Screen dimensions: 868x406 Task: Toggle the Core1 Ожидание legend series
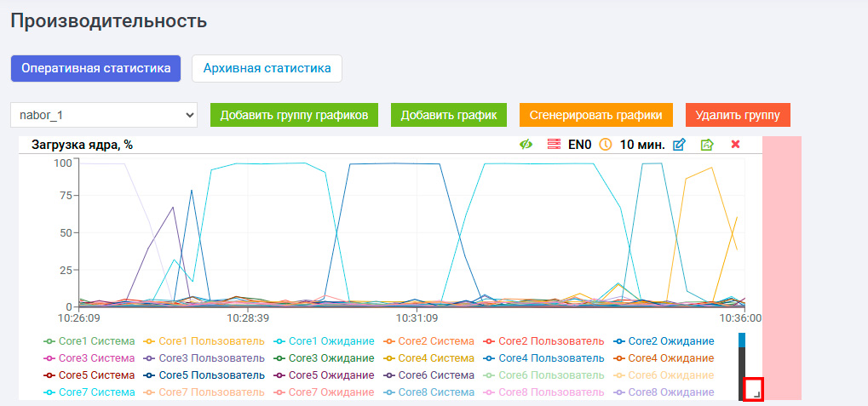(324, 341)
